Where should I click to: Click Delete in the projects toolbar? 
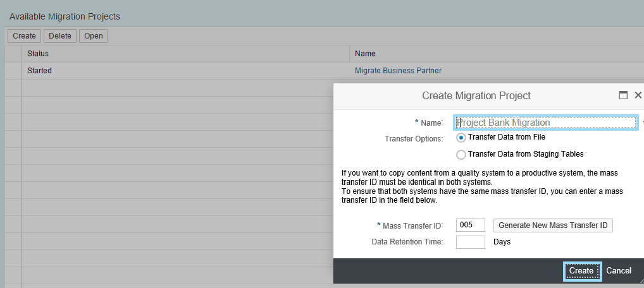pyautogui.click(x=60, y=36)
